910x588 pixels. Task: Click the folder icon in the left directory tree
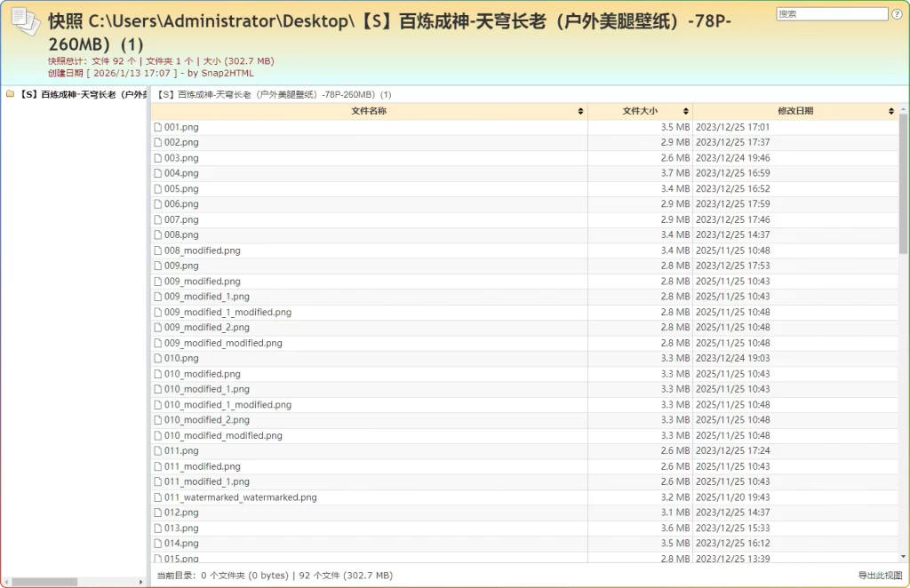pos(10,93)
